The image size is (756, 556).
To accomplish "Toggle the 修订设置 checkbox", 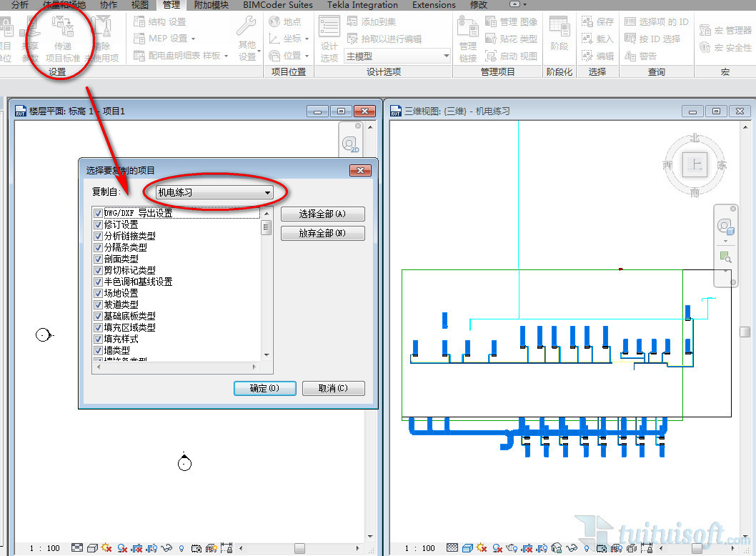I will 99,224.
